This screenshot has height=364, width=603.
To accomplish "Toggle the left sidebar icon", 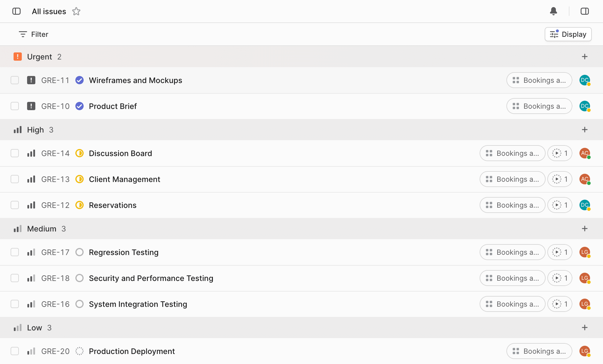I will tap(16, 11).
